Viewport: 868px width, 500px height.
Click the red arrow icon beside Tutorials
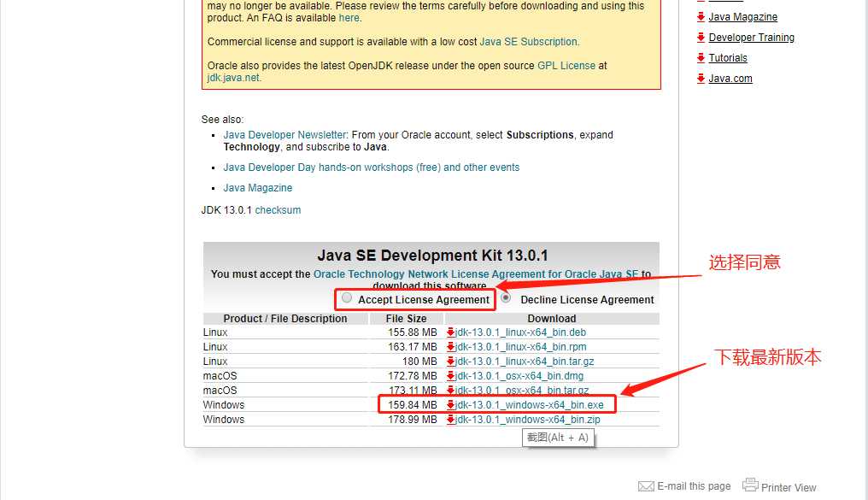pos(701,57)
